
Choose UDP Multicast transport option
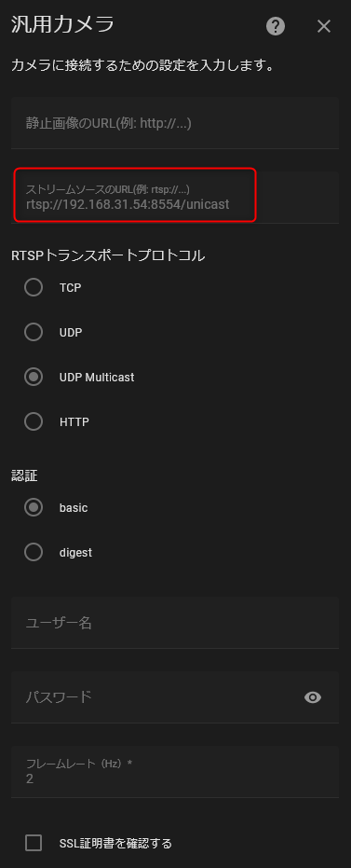click(34, 377)
